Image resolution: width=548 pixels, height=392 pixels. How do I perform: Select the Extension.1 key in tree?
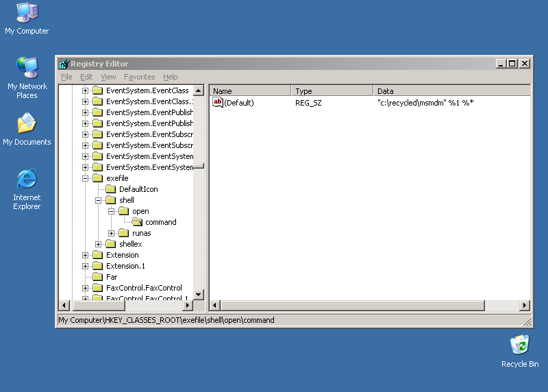(125, 266)
